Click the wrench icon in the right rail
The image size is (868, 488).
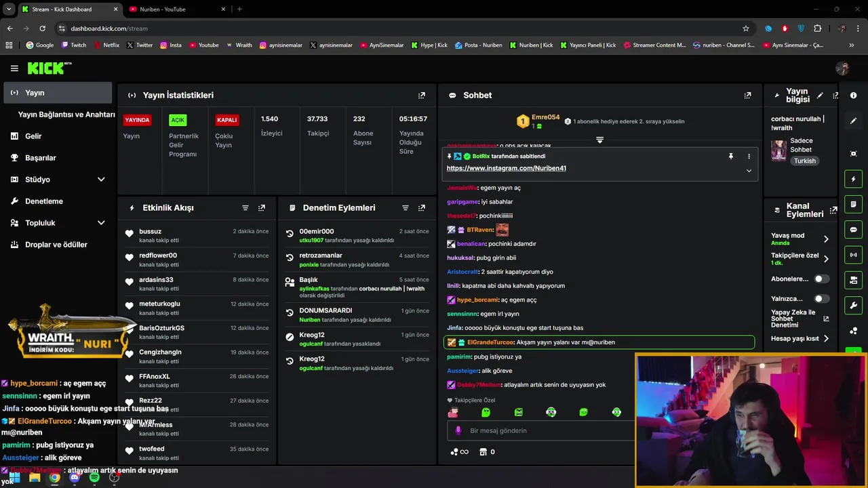point(854,305)
